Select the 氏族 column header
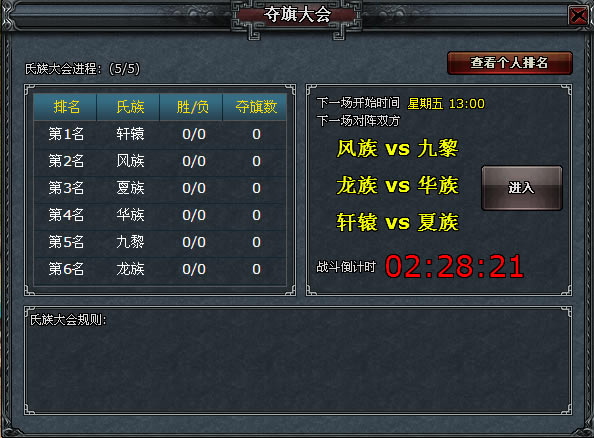This screenshot has width=594, height=438. [x=128, y=107]
